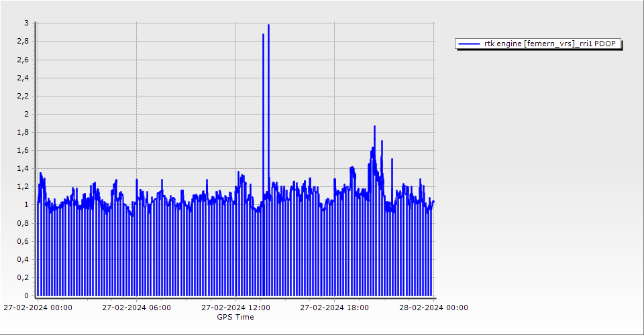Image resolution: width=644 pixels, height=335 pixels.
Task: Click the '3' label on the y-axis
Action: 26,23
